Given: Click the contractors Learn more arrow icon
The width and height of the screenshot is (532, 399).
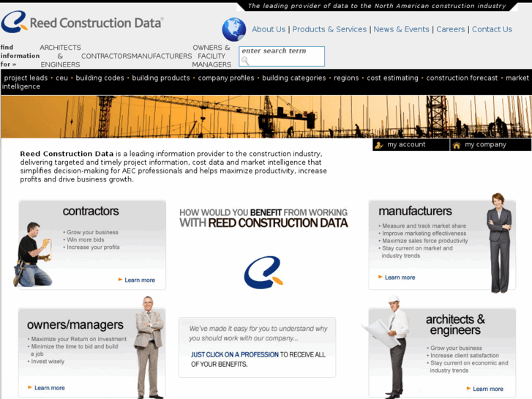Looking at the screenshot, I should click(x=120, y=280).
